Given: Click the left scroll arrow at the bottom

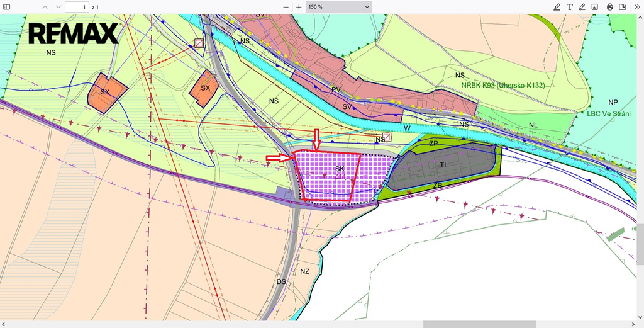Looking at the screenshot, I should tap(3, 324).
